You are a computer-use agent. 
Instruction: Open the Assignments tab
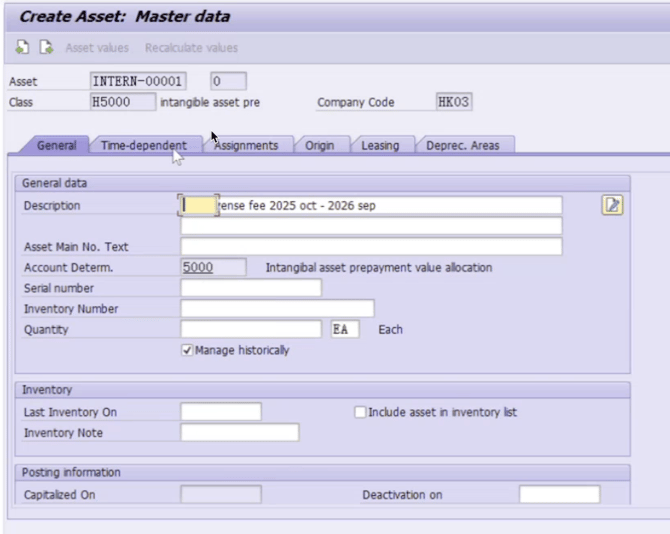point(246,145)
